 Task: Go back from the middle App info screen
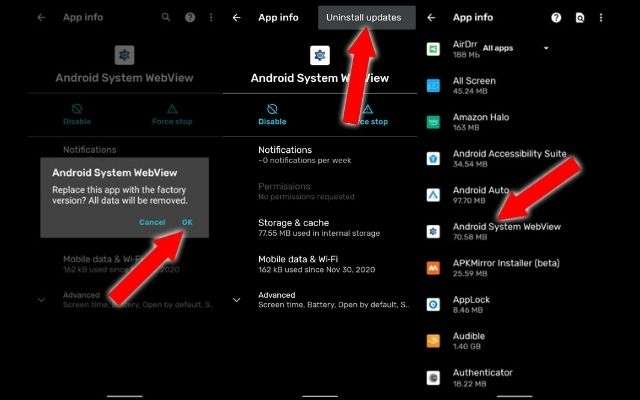click(237, 18)
